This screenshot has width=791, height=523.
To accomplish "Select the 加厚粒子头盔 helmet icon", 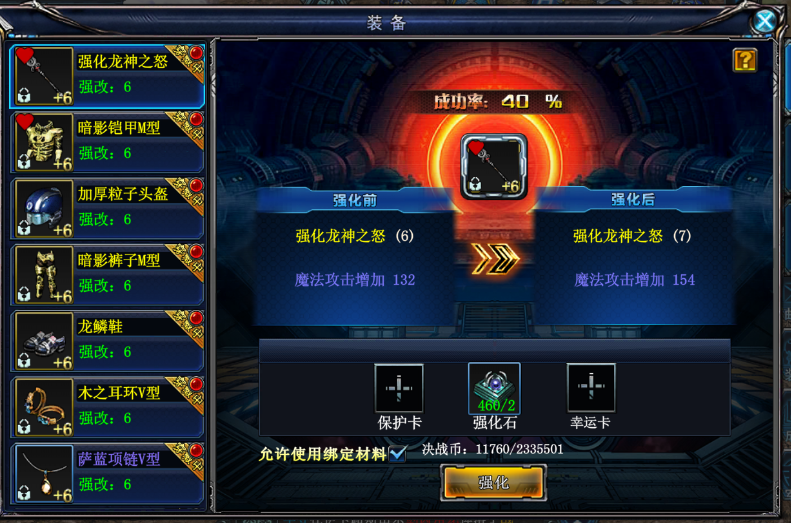I will (x=44, y=208).
